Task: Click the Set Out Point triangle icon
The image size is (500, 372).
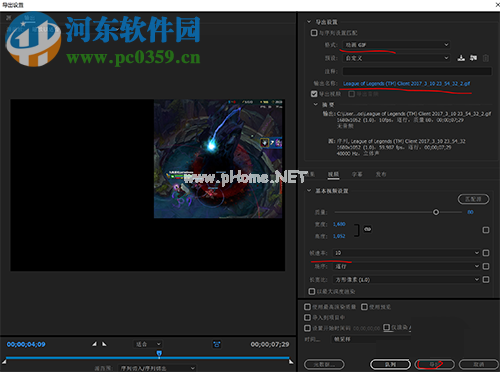Action: pyautogui.click(x=104, y=344)
